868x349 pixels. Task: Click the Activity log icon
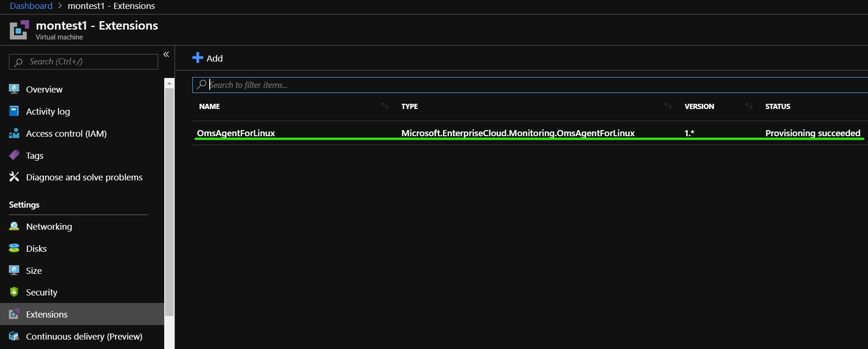click(x=14, y=111)
